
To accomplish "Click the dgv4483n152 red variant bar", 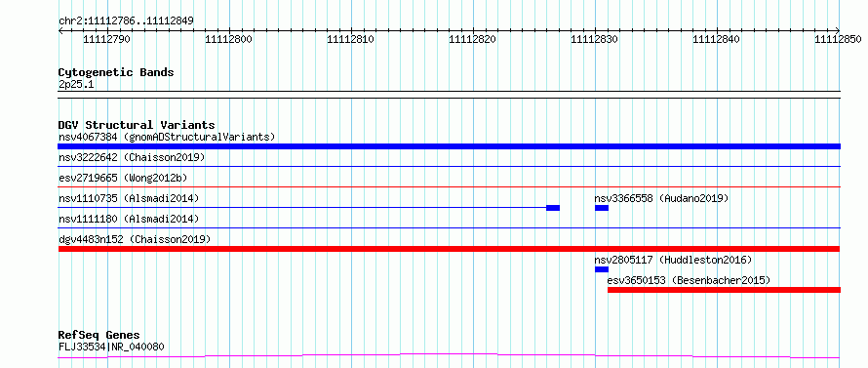I will point(449,249).
